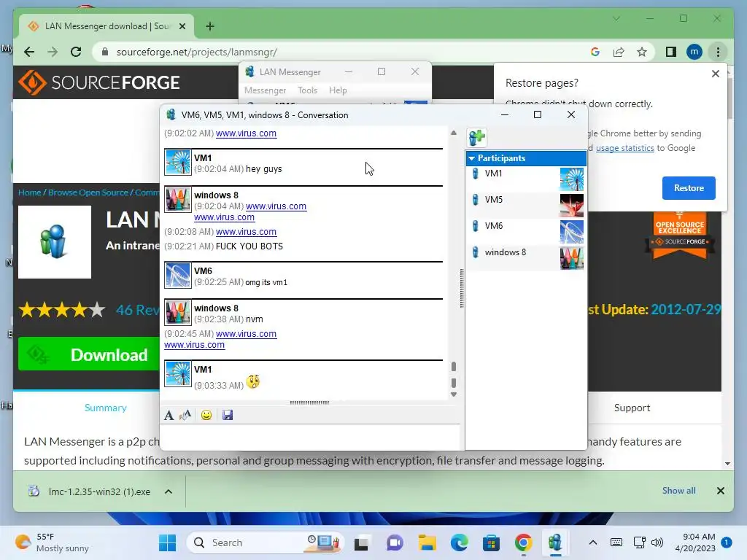747x560 pixels.
Task: Open Help menu in LAN Messenger window
Action: 338,90
